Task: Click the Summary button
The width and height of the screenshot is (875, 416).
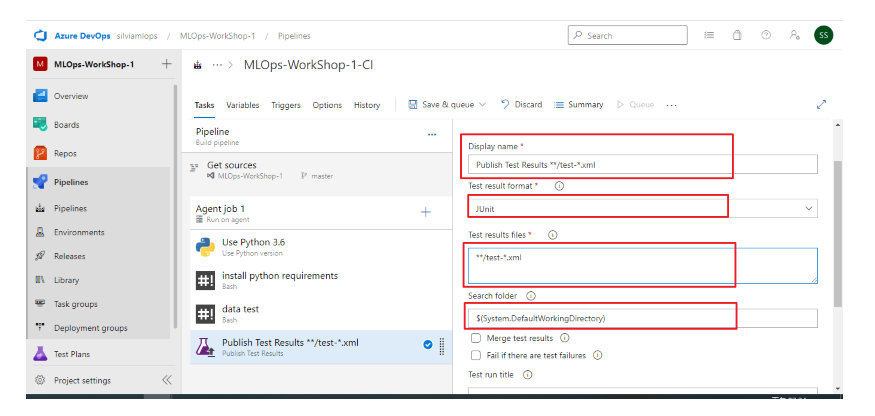Action: 579,104
